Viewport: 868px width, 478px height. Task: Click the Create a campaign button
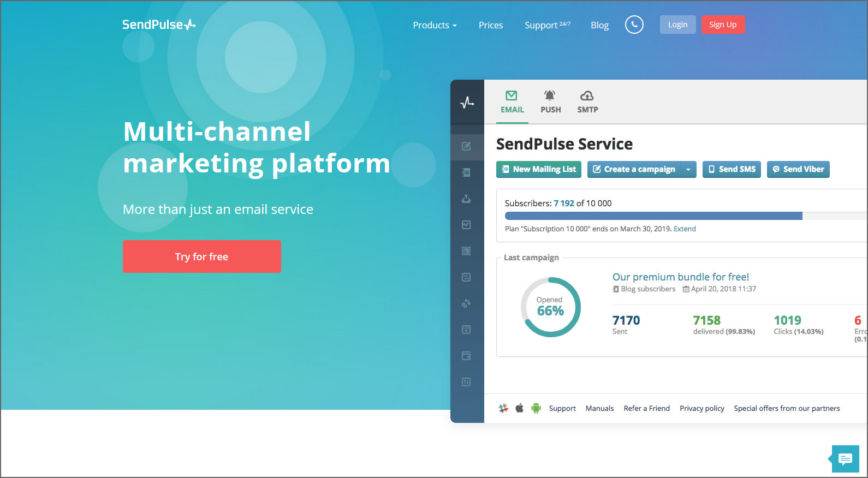click(634, 170)
